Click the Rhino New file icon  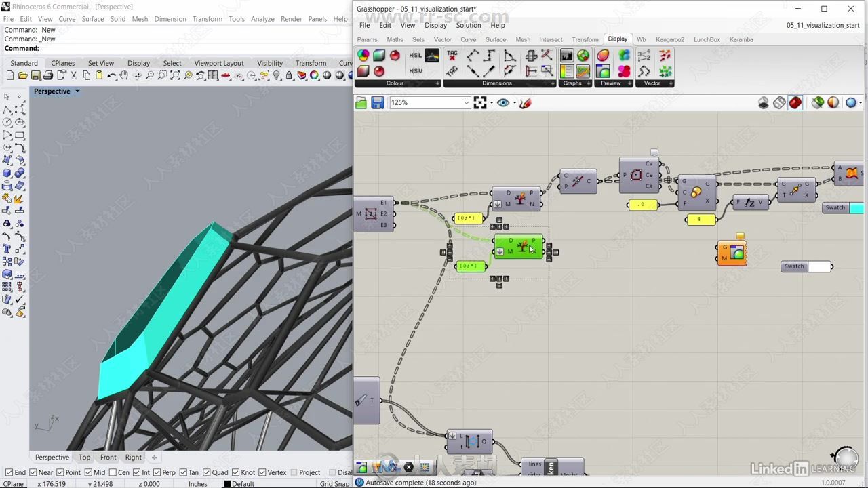[x=9, y=75]
